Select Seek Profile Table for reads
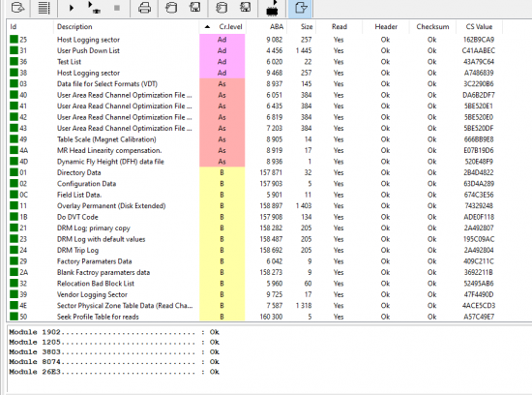Screen dimensions: 532x395 point(98,317)
